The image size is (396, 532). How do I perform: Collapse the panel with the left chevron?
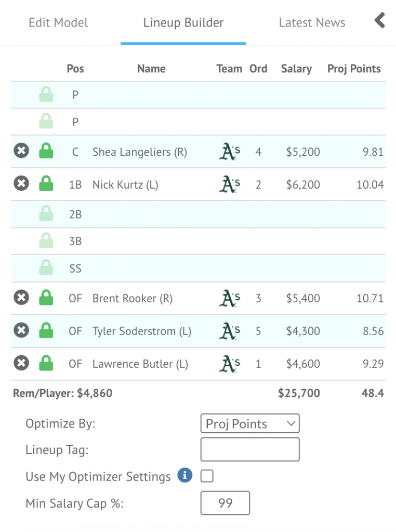click(x=380, y=21)
